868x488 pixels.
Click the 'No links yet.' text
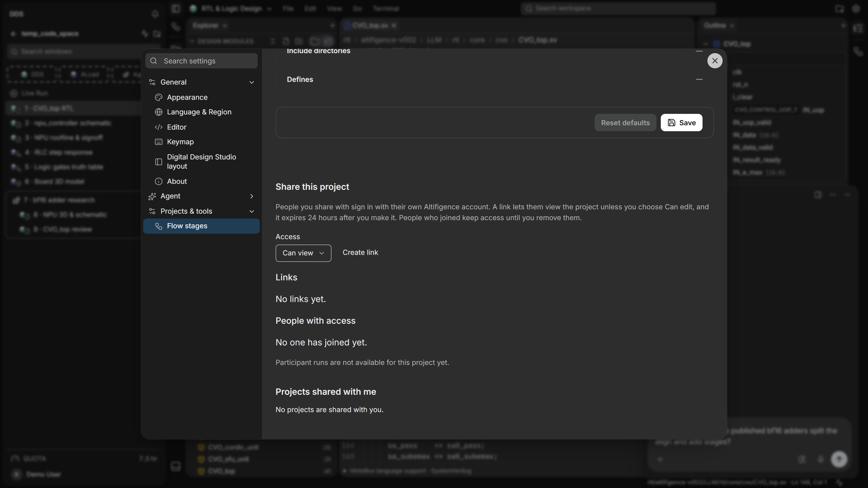click(x=301, y=299)
